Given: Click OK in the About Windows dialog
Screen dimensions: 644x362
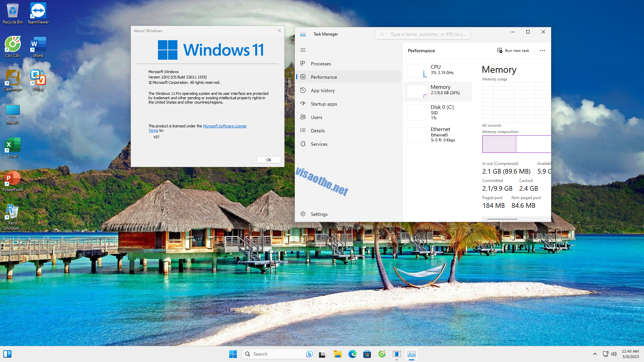Looking at the screenshot, I should (269, 160).
